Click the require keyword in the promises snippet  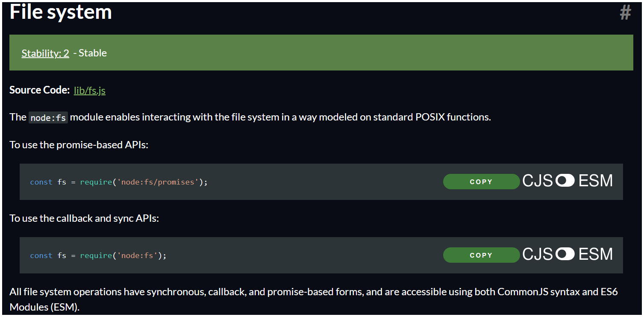96,182
